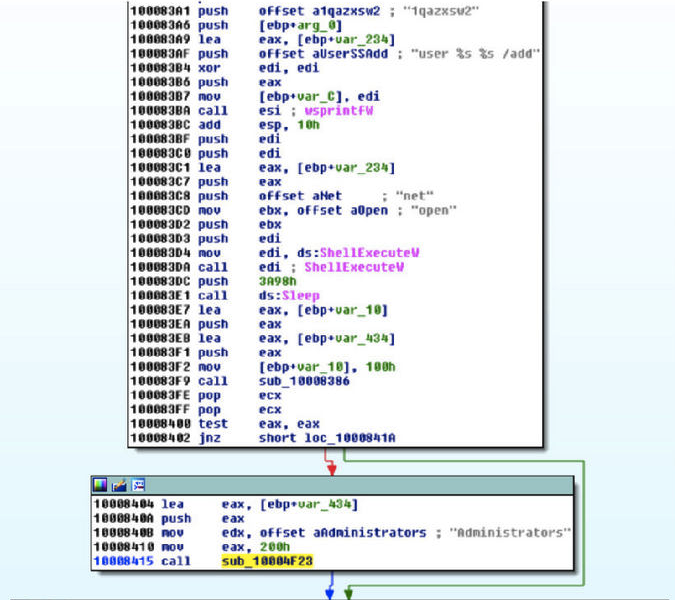Click the pop mnemonic at 100083FE
Viewport: 675px width, 600px height.
click(209, 395)
